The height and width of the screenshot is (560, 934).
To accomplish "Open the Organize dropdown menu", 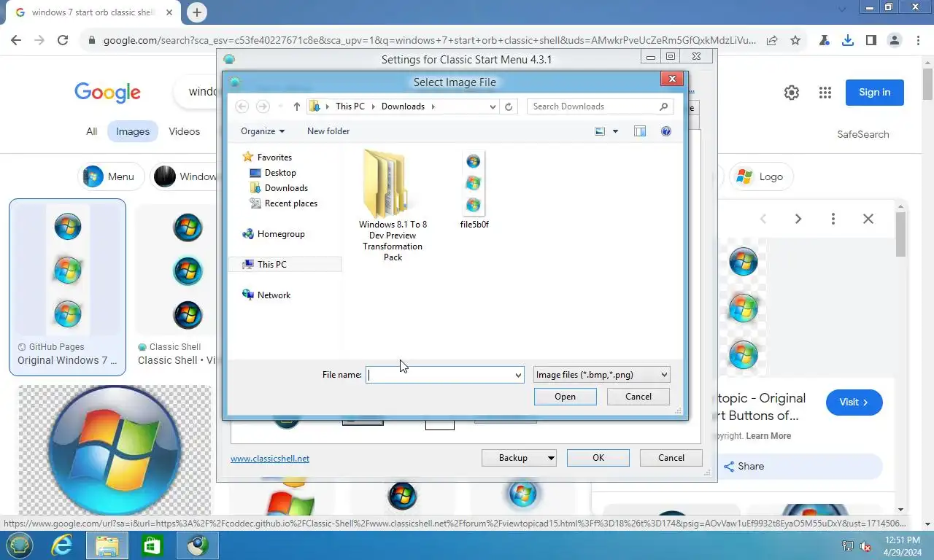I will pyautogui.click(x=263, y=131).
